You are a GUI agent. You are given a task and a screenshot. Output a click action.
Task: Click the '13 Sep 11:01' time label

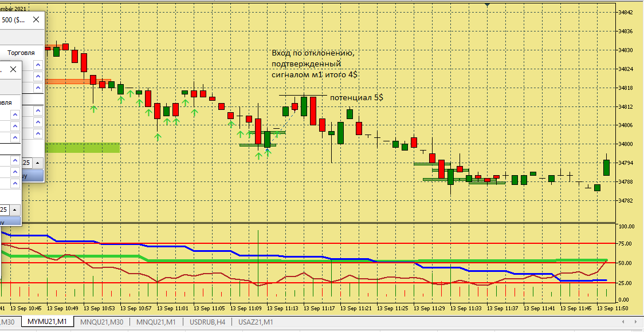[172, 308]
